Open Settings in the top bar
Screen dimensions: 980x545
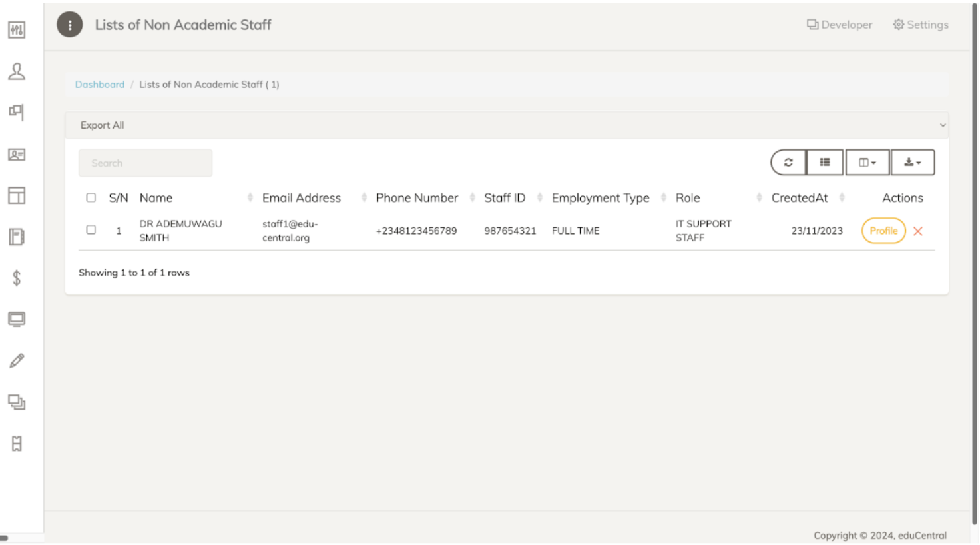tap(921, 25)
